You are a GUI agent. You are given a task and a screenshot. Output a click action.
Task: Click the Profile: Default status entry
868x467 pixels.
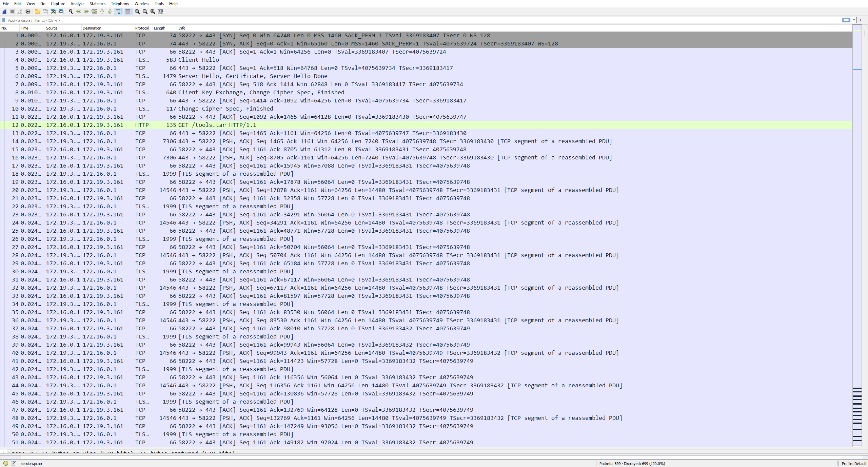(854, 464)
